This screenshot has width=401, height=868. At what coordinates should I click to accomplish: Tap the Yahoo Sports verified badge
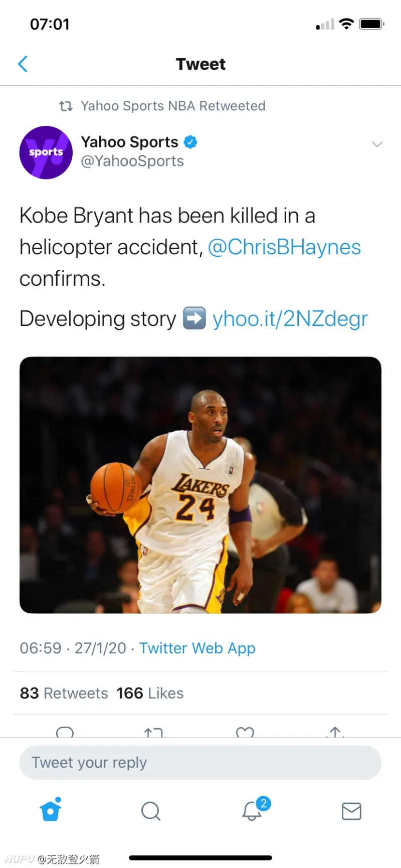point(190,142)
